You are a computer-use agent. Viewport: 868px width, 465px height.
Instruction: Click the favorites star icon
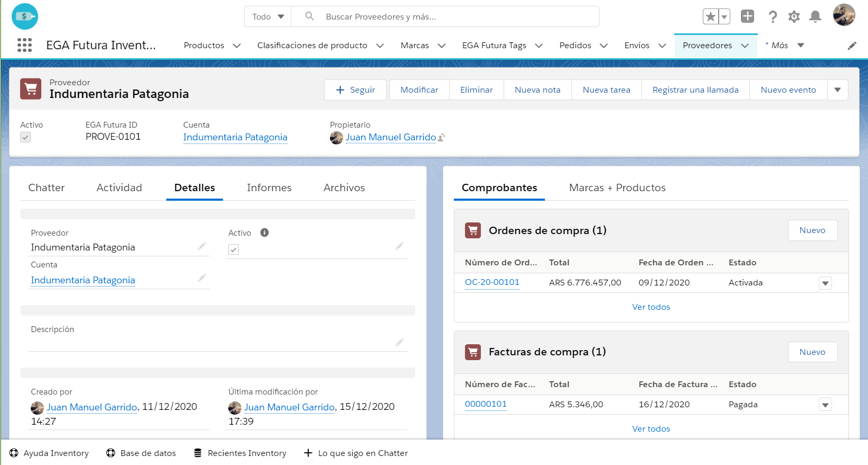coord(710,17)
